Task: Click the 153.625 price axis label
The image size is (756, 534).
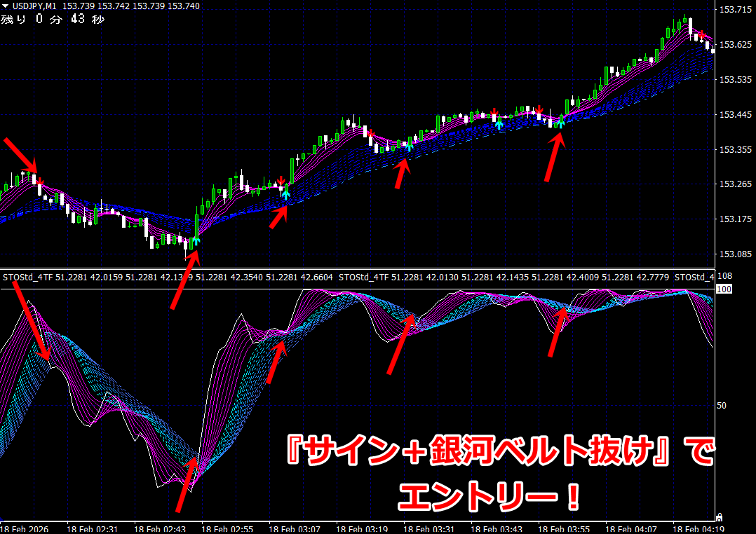Action: click(735, 45)
